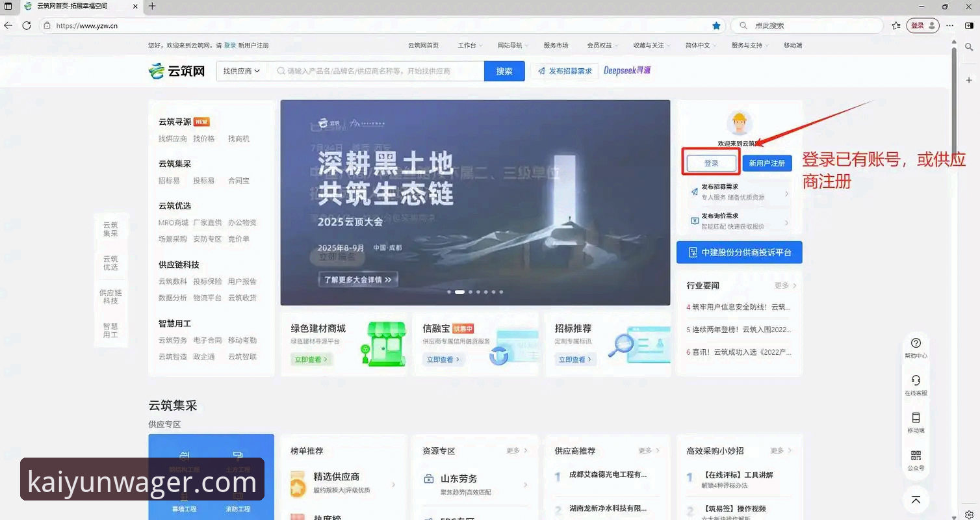Focus the supplier search input field
980x520 pixels.
pos(377,71)
